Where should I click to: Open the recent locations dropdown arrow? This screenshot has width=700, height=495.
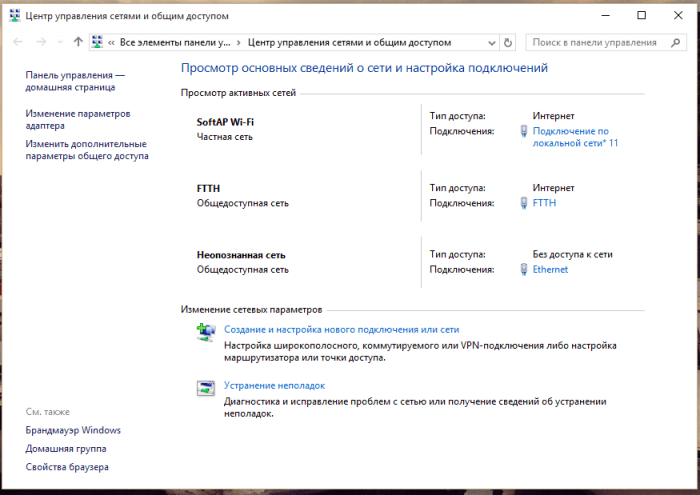pos(59,43)
